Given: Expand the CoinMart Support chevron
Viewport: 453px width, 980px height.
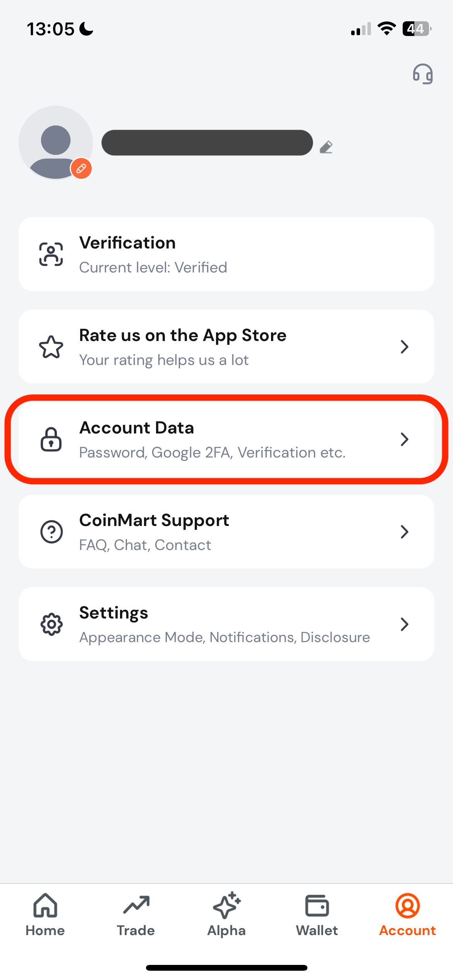Looking at the screenshot, I should [x=405, y=532].
